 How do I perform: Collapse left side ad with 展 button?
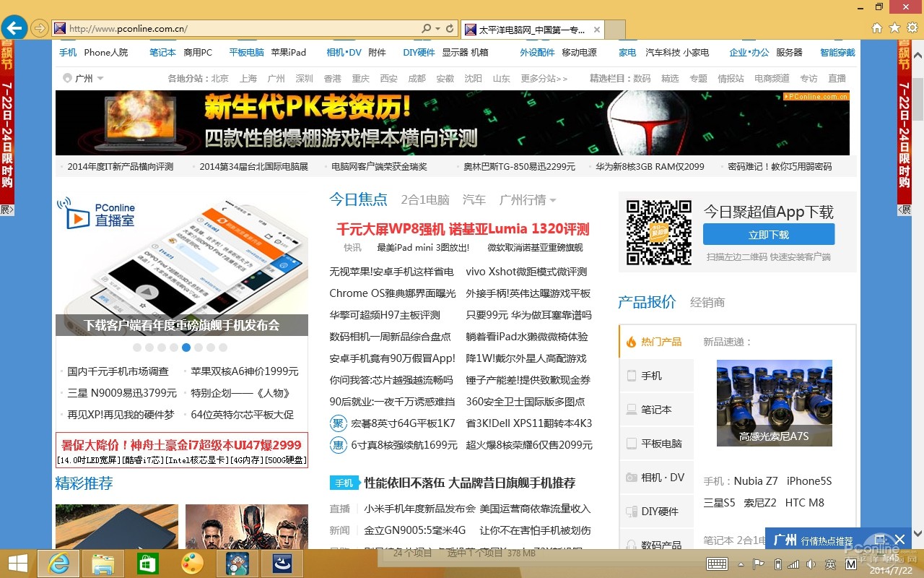tap(6, 210)
